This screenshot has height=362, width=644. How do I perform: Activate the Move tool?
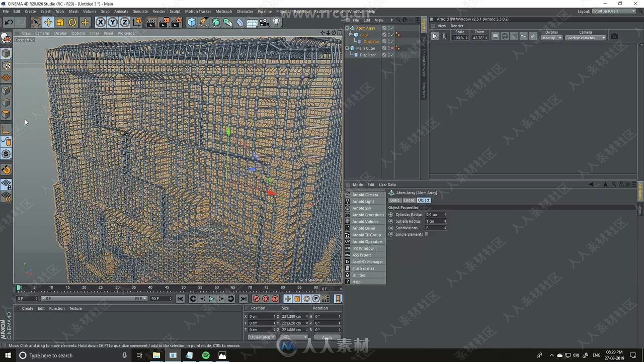(x=48, y=22)
